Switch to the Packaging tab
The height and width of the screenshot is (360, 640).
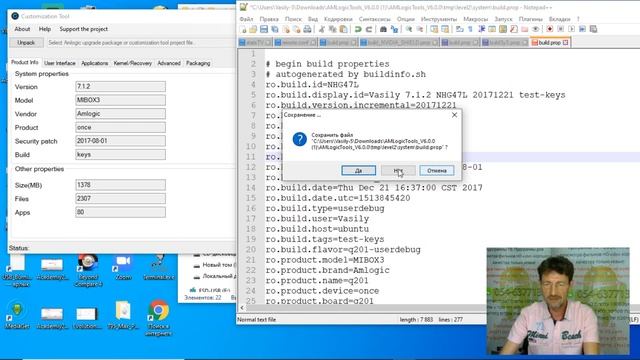(x=198, y=63)
